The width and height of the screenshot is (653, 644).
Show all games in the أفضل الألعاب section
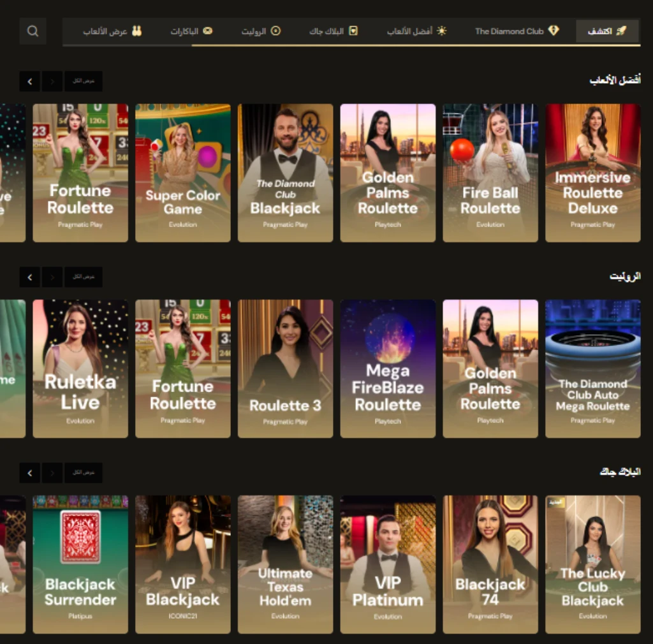point(84,81)
